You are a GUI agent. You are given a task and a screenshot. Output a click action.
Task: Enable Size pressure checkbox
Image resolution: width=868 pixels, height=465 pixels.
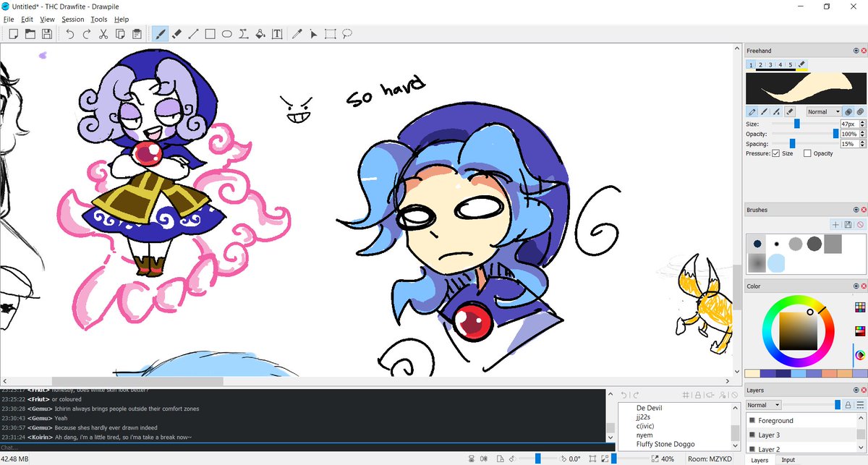pyautogui.click(x=776, y=153)
